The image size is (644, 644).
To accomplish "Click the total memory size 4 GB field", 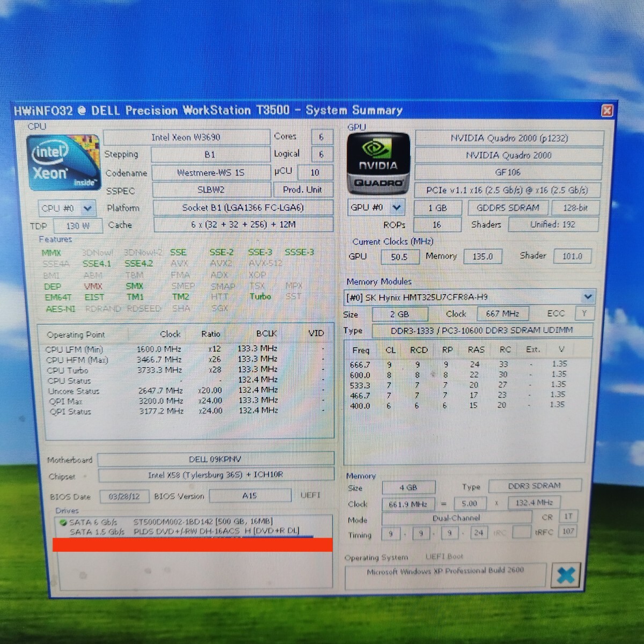I will [x=408, y=488].
